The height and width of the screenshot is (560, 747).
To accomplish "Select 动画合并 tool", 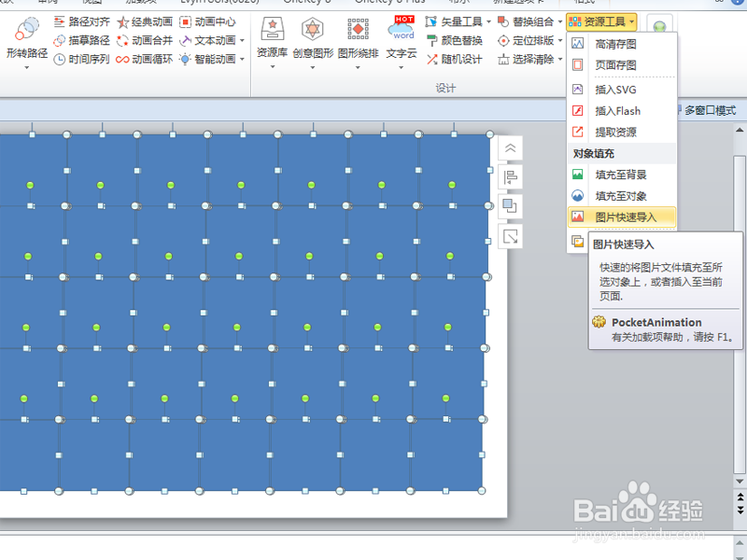I will pos(145,40).
